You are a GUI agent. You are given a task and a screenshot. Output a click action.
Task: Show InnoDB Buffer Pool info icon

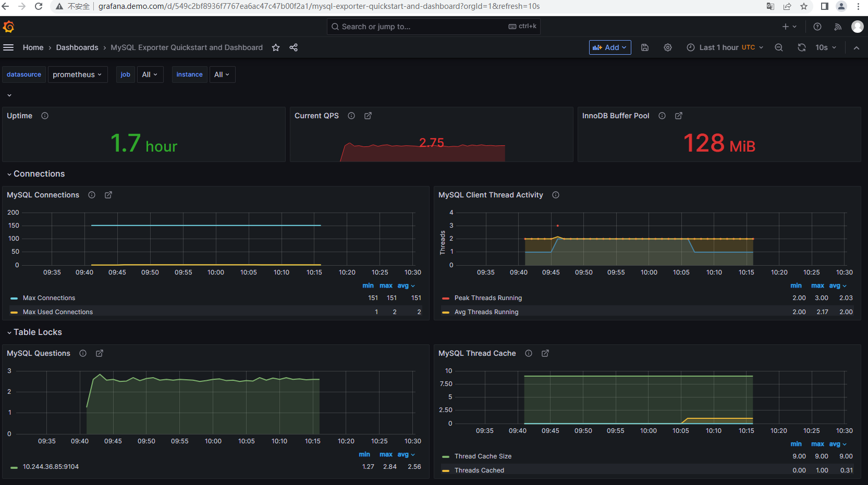[662, 116]
